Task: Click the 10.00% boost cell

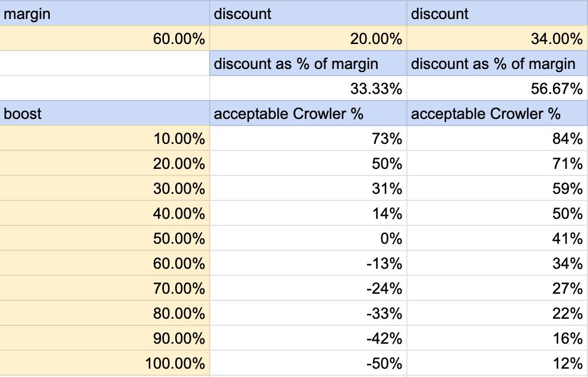Action: click(x=105, y=139)
